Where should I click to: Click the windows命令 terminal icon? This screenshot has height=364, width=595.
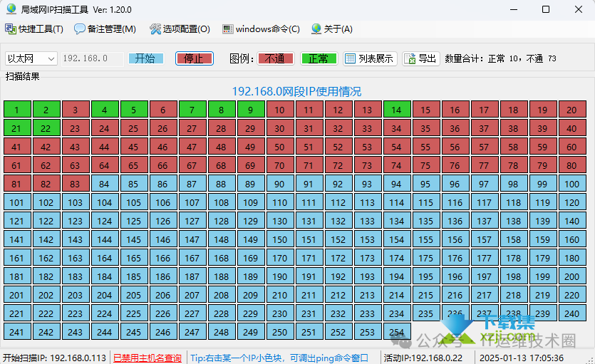[x=227, y=29]
